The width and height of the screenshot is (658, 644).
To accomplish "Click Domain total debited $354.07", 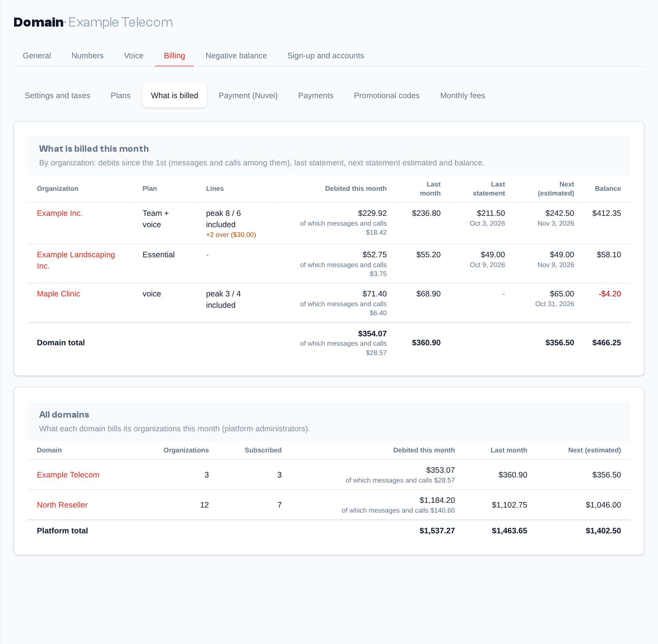I will pyautogui.click(x=372, y=334).
